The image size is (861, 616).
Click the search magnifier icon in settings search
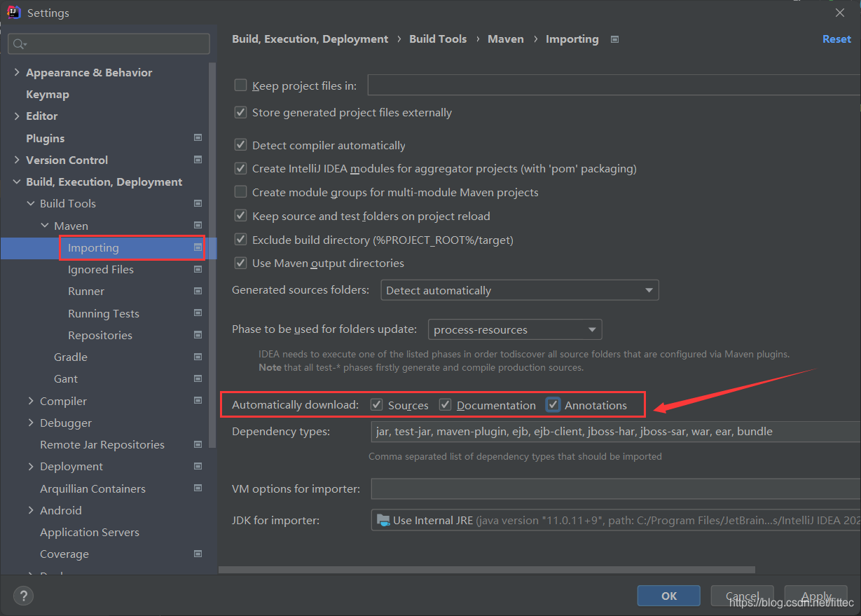point(19,44)
